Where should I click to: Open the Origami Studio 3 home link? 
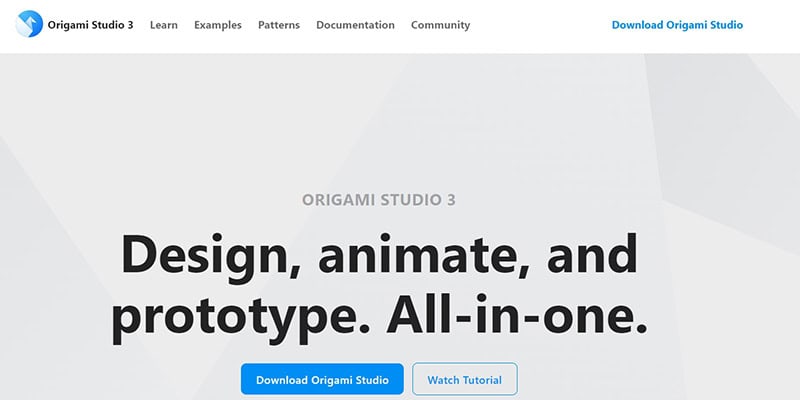point(90,25)
